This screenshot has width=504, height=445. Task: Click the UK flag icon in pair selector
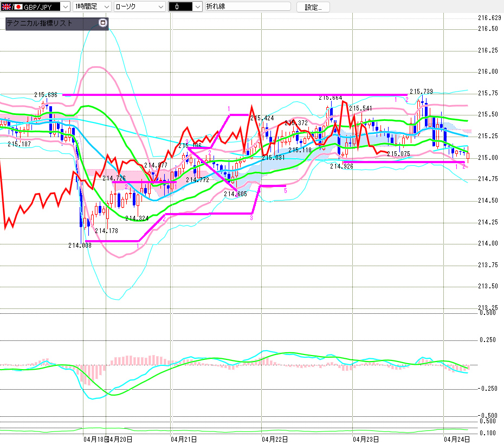point(6,7)
